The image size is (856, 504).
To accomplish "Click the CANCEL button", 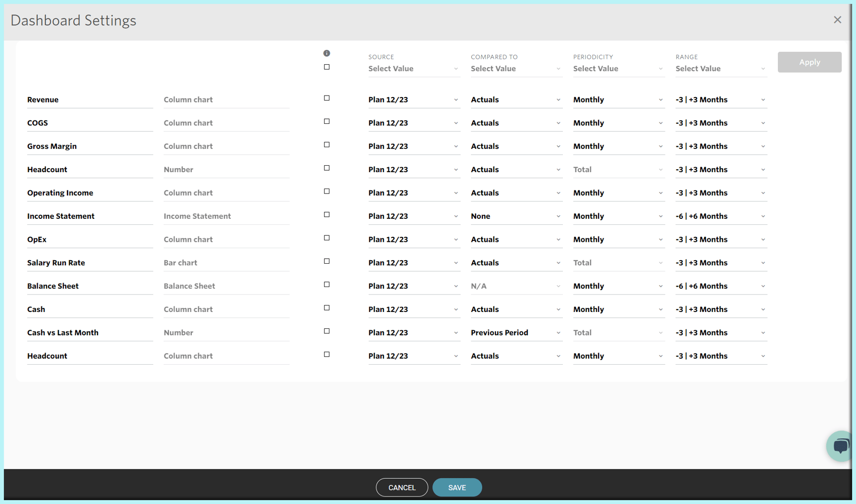I will (402, 488).
